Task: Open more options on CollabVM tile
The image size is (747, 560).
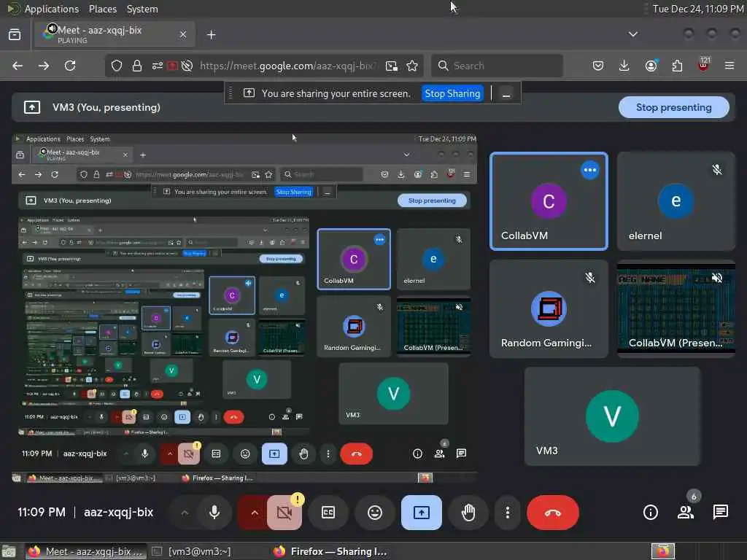Action: (x=589, y=170)
